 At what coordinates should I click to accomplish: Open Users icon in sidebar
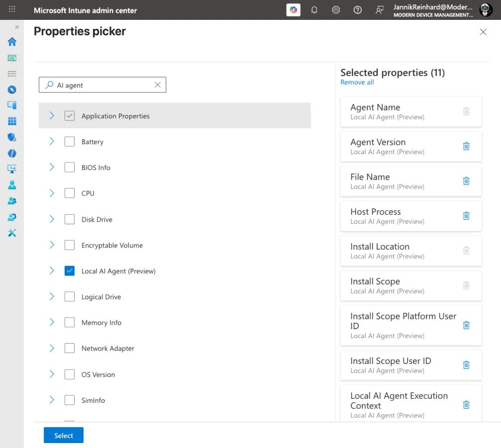[12, 184]
